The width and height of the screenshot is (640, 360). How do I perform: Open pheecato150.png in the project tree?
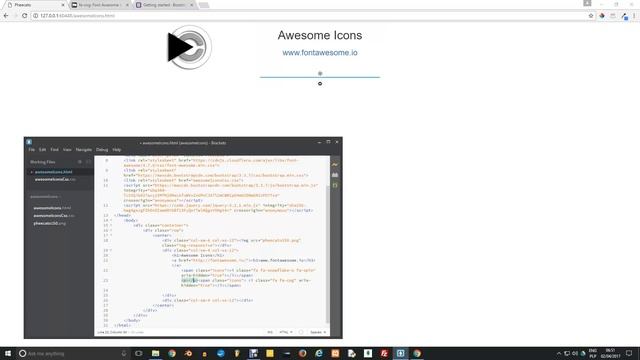pyautogui.click(x=49, y=223)
